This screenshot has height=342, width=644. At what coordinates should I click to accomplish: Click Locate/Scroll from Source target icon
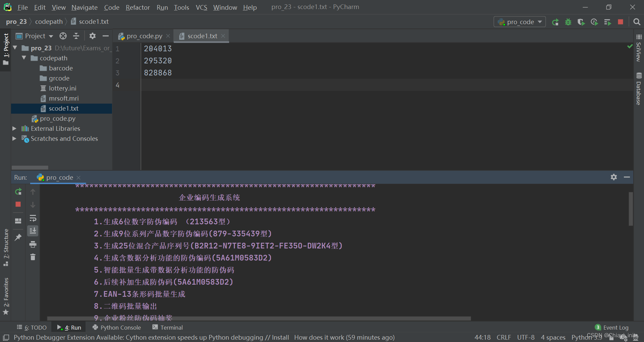coord(63,36)
